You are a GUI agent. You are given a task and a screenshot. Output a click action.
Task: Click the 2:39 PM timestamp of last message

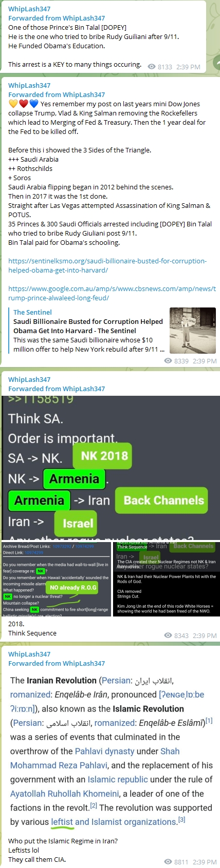(x=205, y=862)
